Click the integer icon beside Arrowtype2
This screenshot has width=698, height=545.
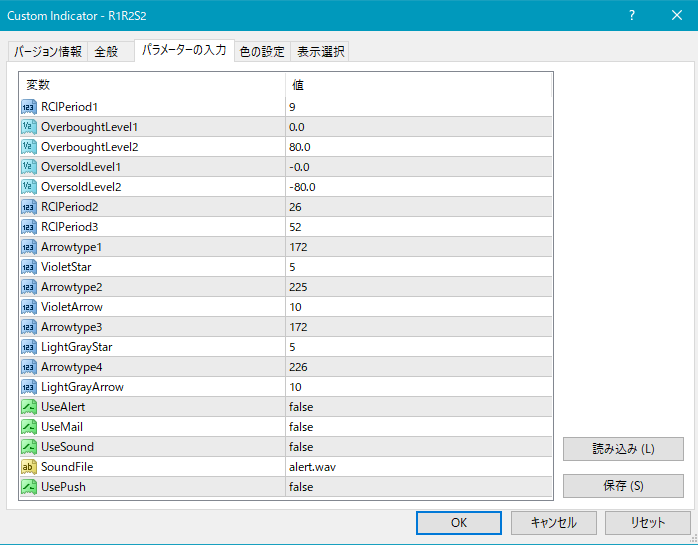pos(28,287)
